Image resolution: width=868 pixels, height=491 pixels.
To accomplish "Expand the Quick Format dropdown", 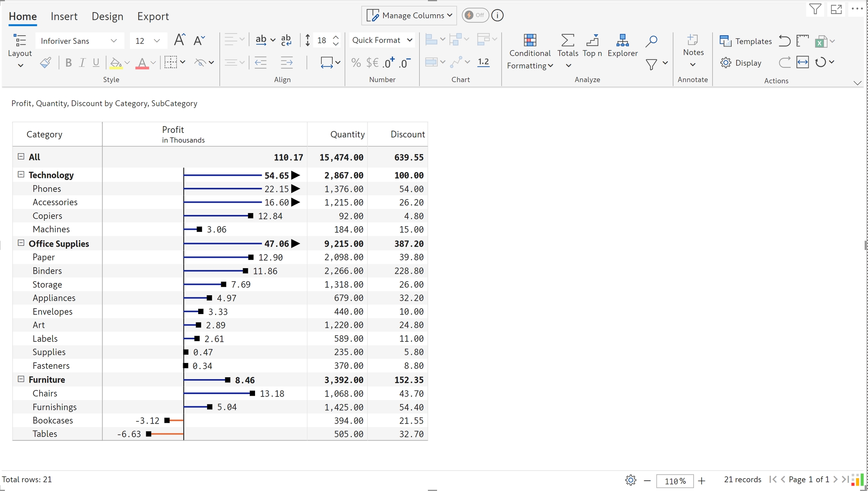I will point(382,40).
